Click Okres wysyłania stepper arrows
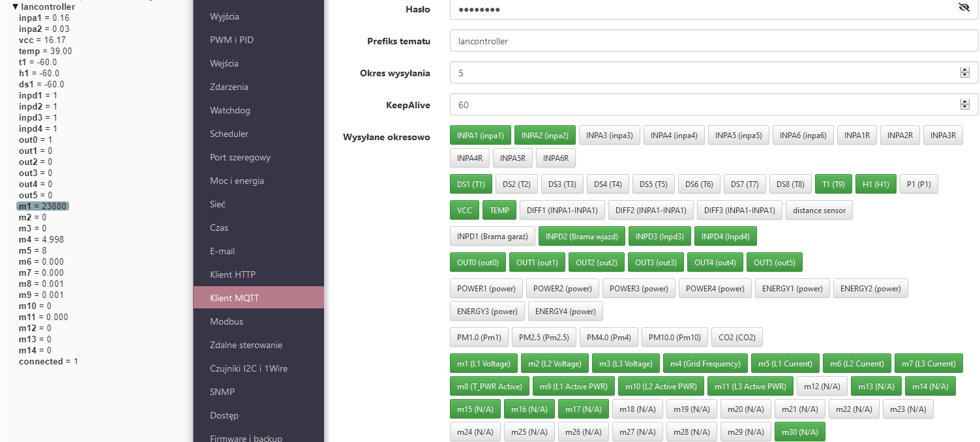The image size is (980, 442). tap(965, 73)
